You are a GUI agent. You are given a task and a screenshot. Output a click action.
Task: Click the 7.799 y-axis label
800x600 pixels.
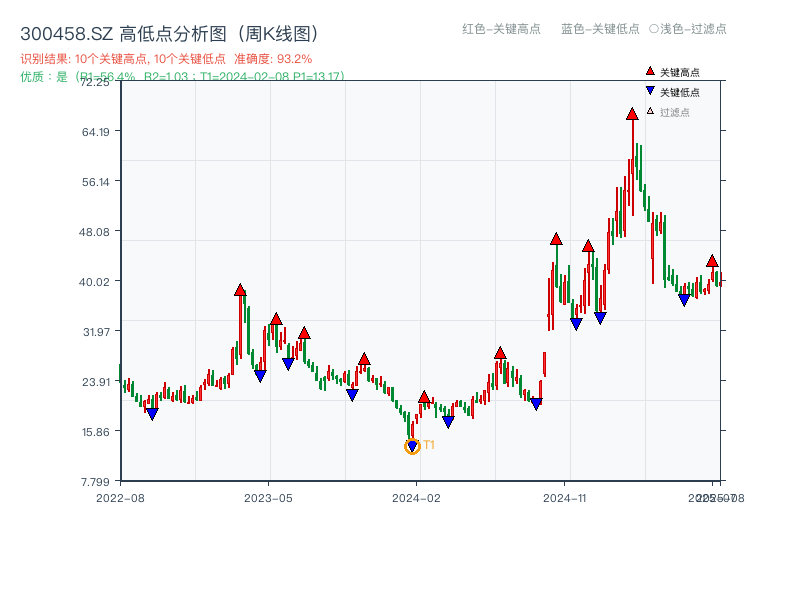click(x=95, y=482)
